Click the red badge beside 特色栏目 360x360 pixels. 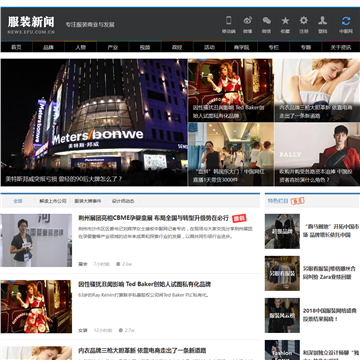point(297,201)
